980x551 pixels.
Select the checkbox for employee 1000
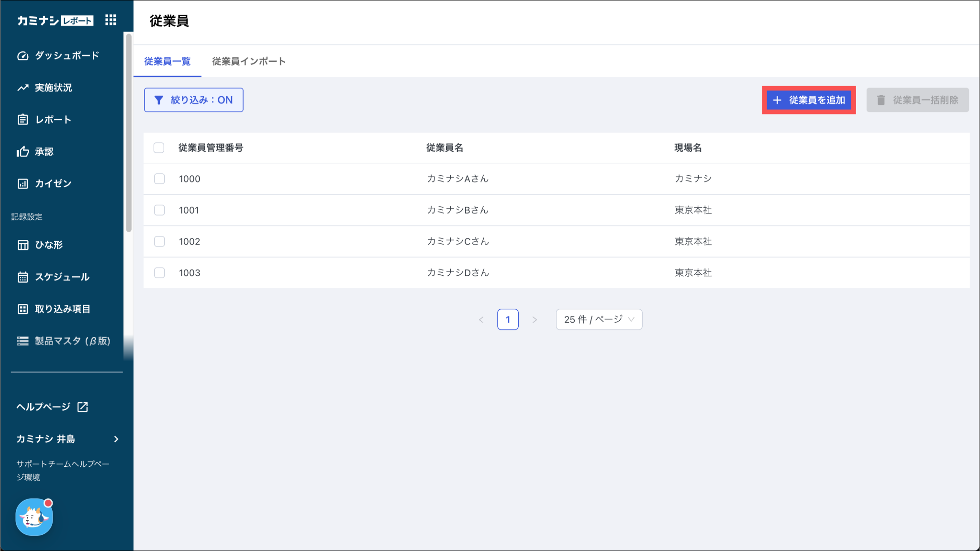pyautogui.click(x=159, y=179)
